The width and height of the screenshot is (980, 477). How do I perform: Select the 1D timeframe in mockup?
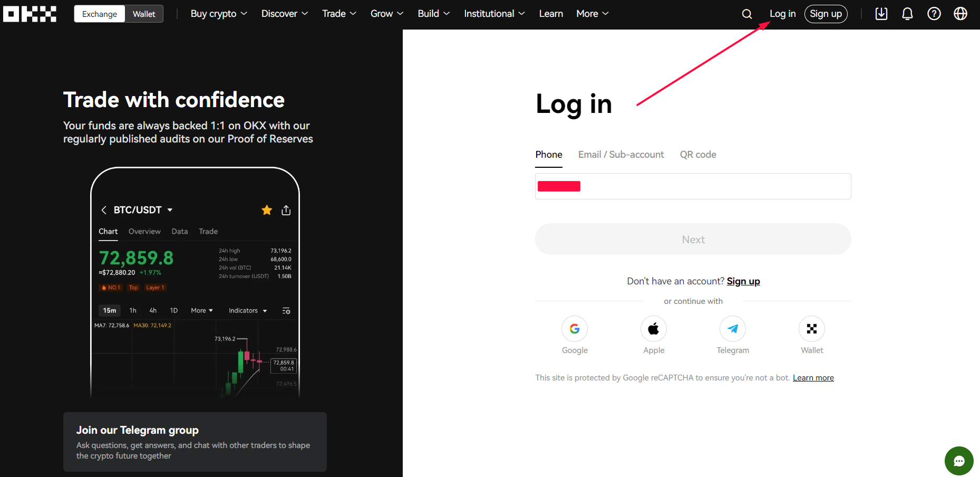(x=174, y=311)
